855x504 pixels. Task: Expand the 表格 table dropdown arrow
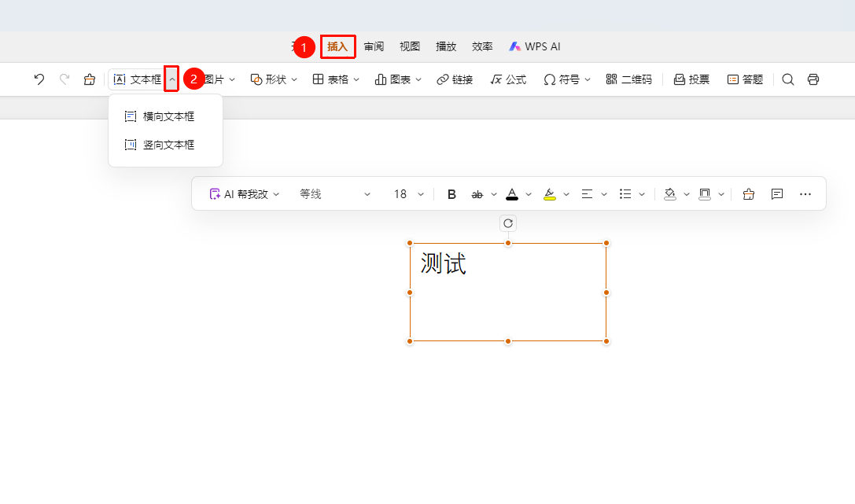click(x=356, y=79)
